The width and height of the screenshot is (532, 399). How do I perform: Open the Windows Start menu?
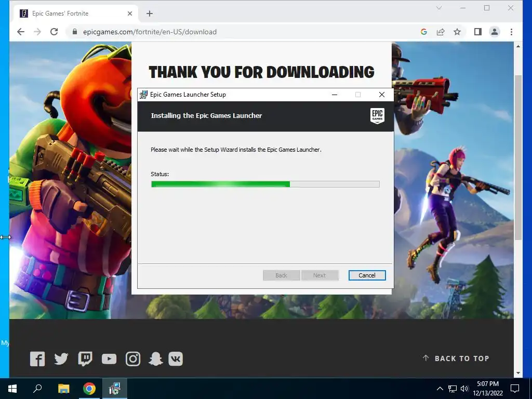point(12,389)
